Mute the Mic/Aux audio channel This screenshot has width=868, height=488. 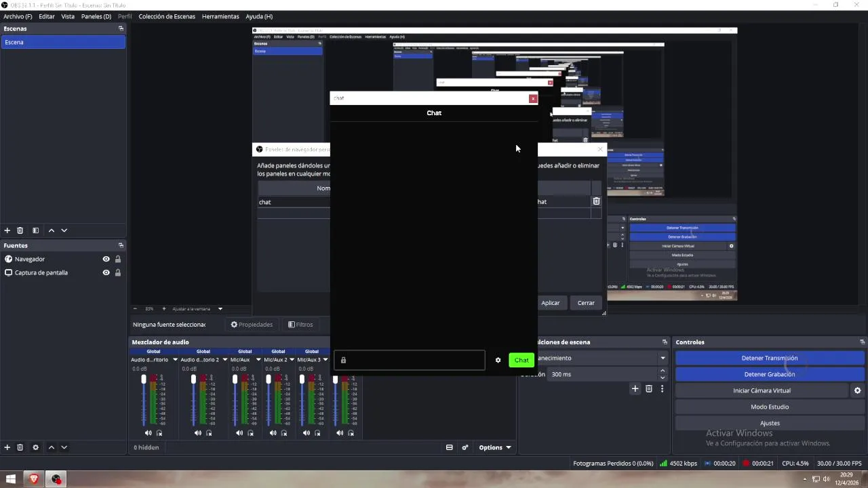coord(239,433)
